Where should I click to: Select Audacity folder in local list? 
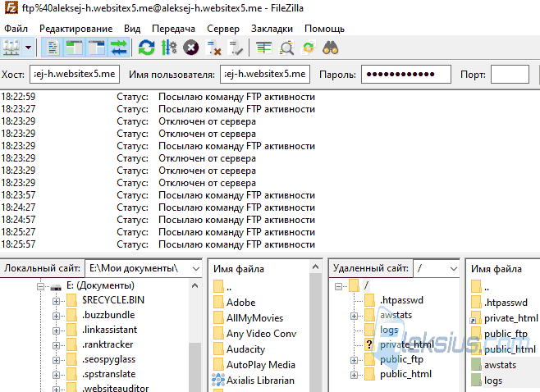[246, 349]
